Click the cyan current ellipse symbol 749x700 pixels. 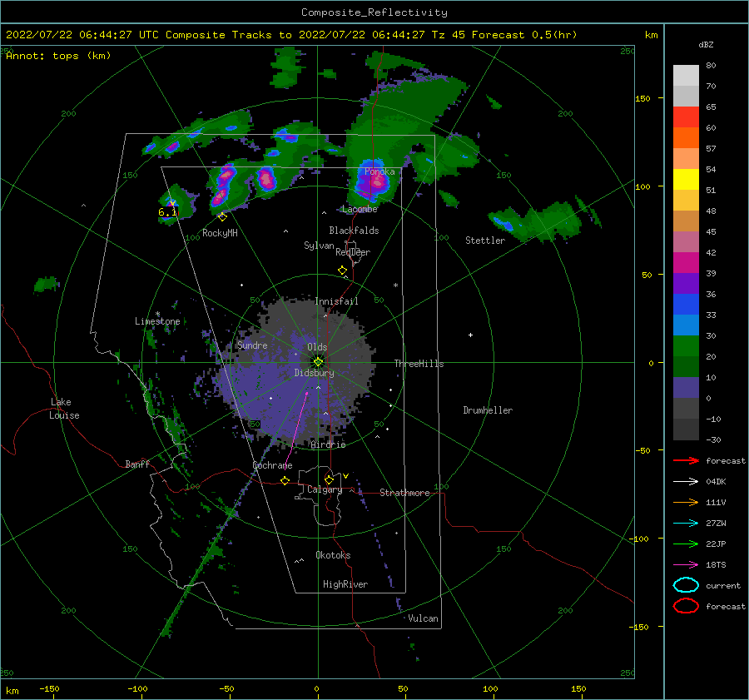[686, 585]
